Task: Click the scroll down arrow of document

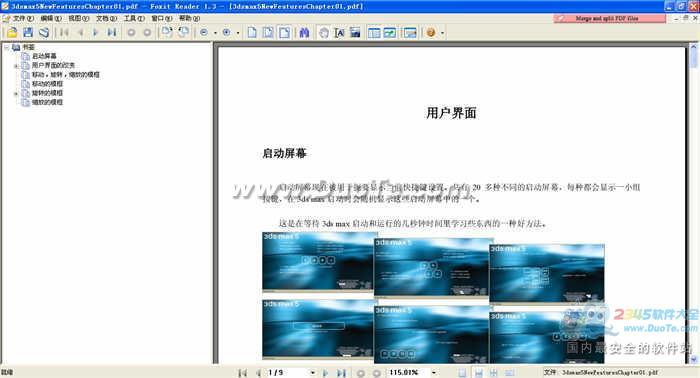Action: click(693, 359)
